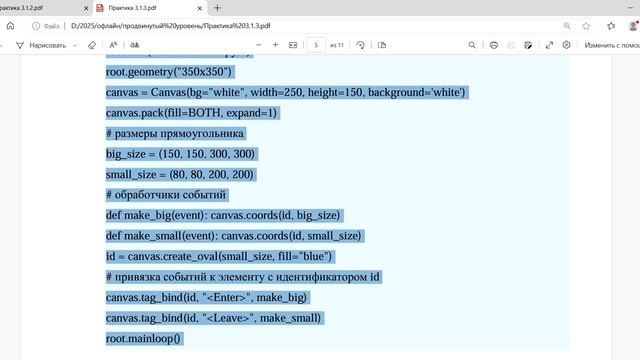Open the text size options icon

tap(113, 45)
